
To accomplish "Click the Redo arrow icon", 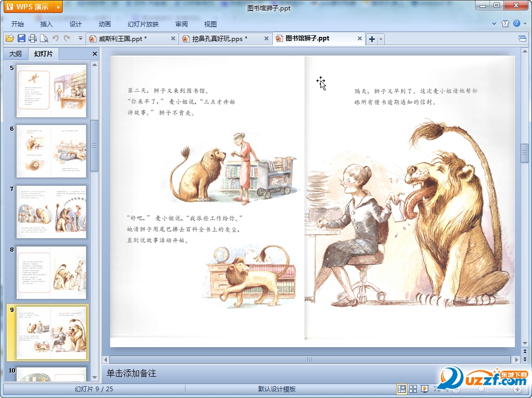I will click(x=67, y=39).
